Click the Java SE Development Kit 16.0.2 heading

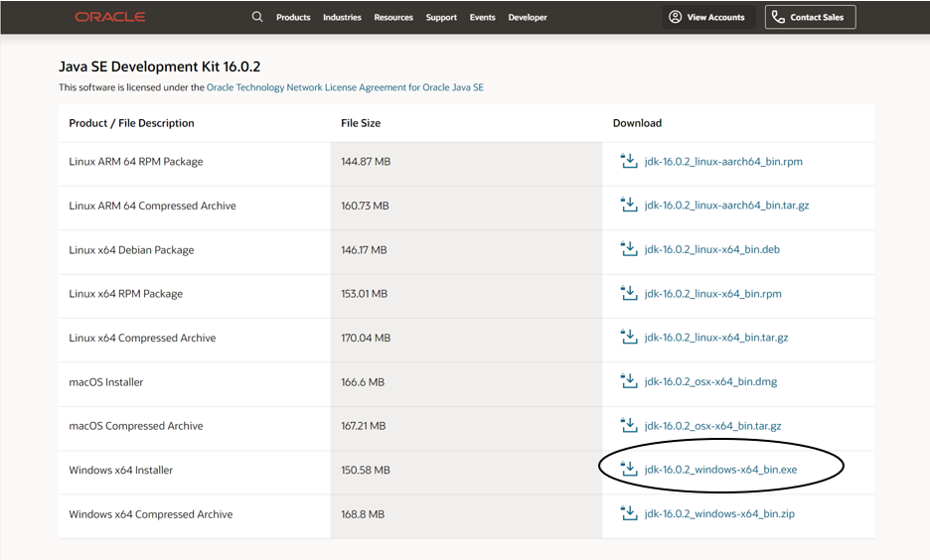pos(160,67)
